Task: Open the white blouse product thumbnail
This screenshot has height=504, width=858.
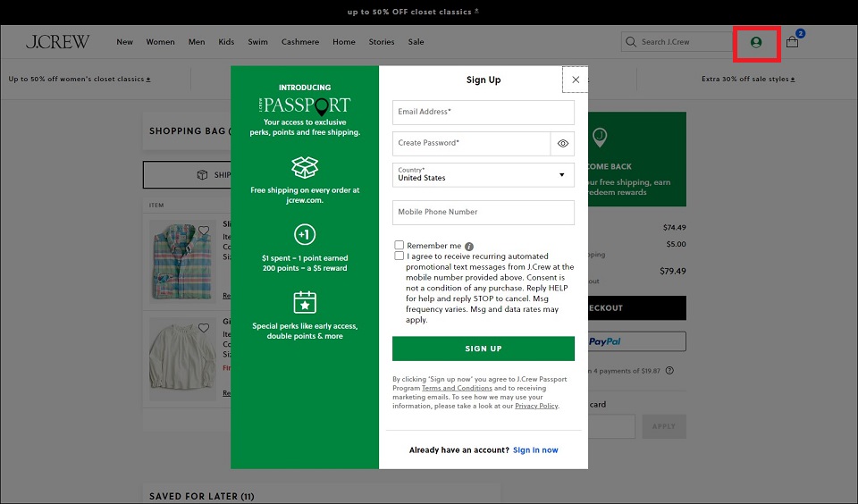Action: tap(182, 358)
